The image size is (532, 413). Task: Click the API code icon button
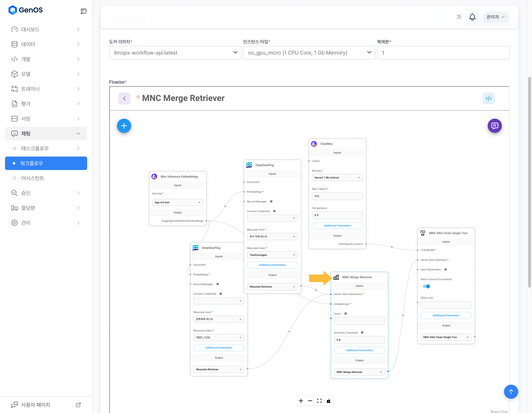(488, 98)
